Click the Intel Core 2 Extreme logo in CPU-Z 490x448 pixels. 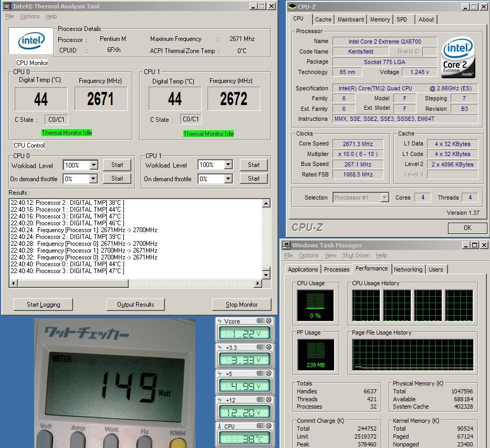coord(458,57)
